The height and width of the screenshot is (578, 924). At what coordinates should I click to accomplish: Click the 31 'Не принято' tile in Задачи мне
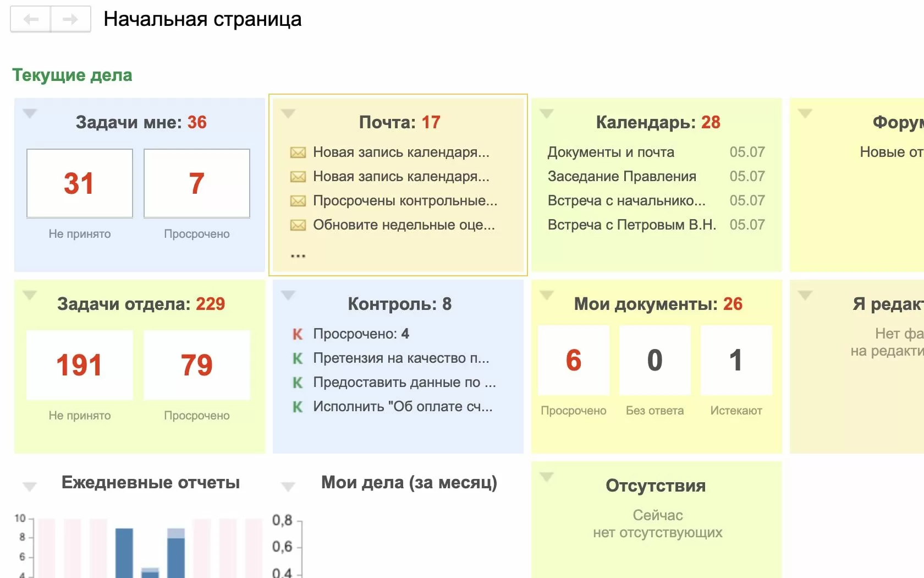coord(80,183)
